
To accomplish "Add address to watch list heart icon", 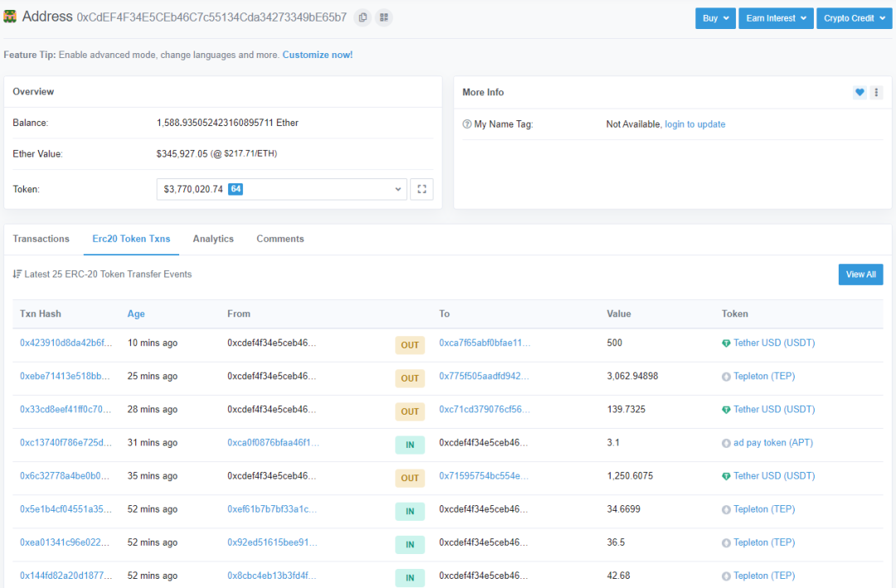I will 859,92.
